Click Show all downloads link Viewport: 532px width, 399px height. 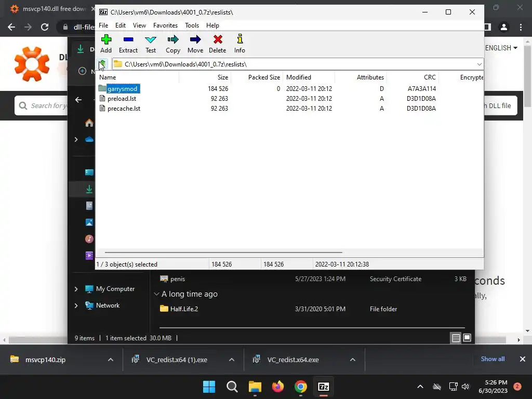tap(493, 359)
